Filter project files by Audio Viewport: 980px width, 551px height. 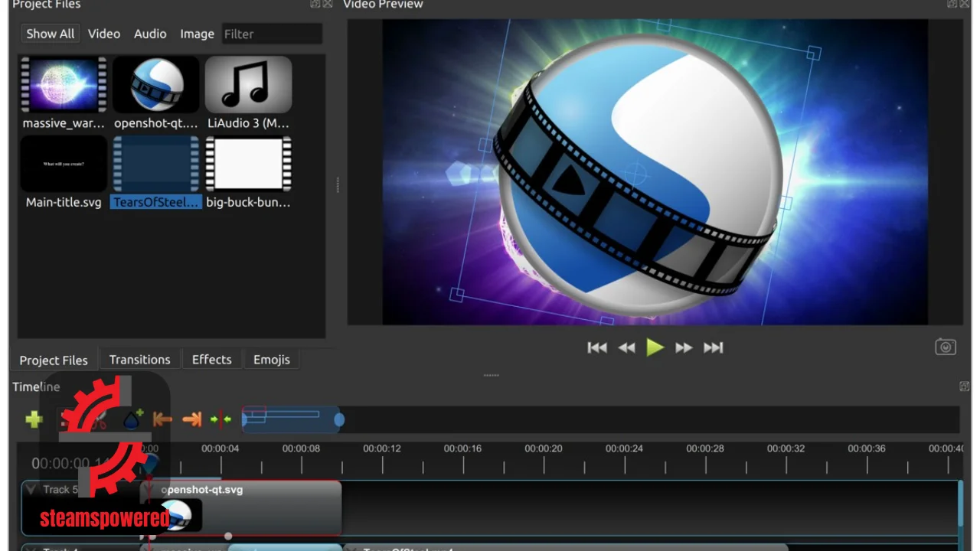click(150, 34)
